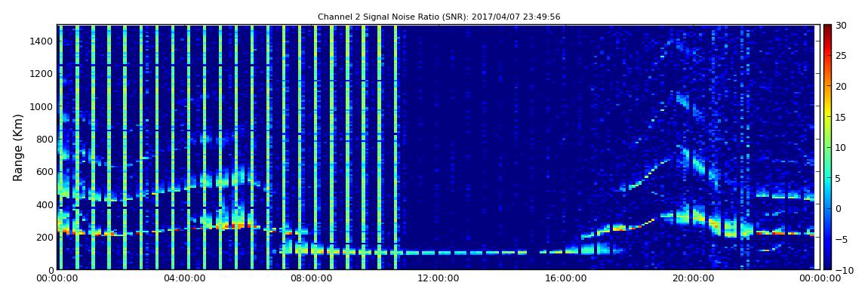Click the colorbar label 20
Screen dimensions: 868x307
tap(841, 86)
